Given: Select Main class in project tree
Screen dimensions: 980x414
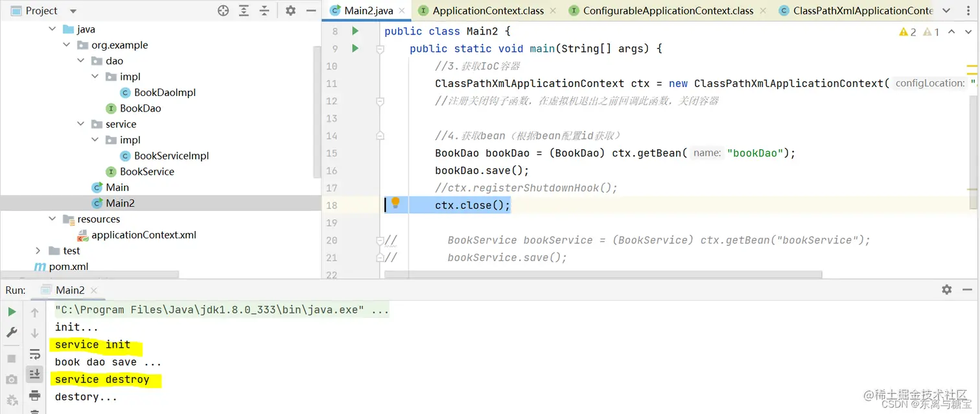Looking at the screenshot, I should coord(117,187).
